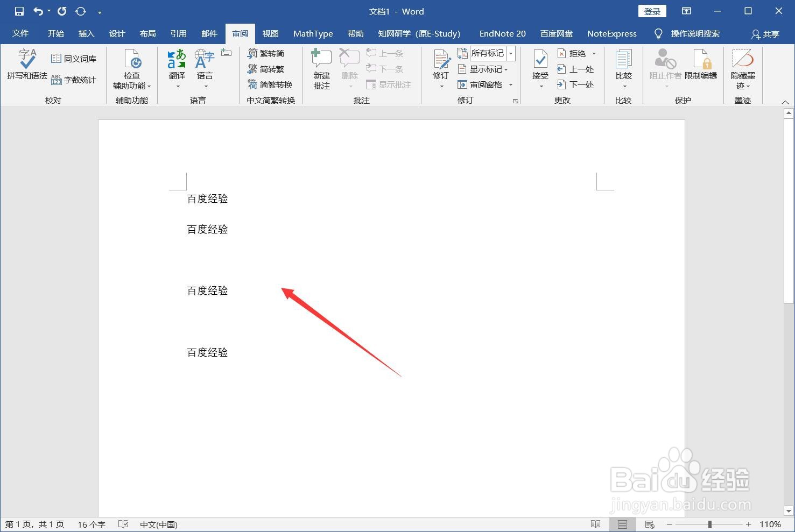This screenshot has height=532, width=795.
Task: Switch to Web Layout view in status bar
Action: (x=650, y=524)
